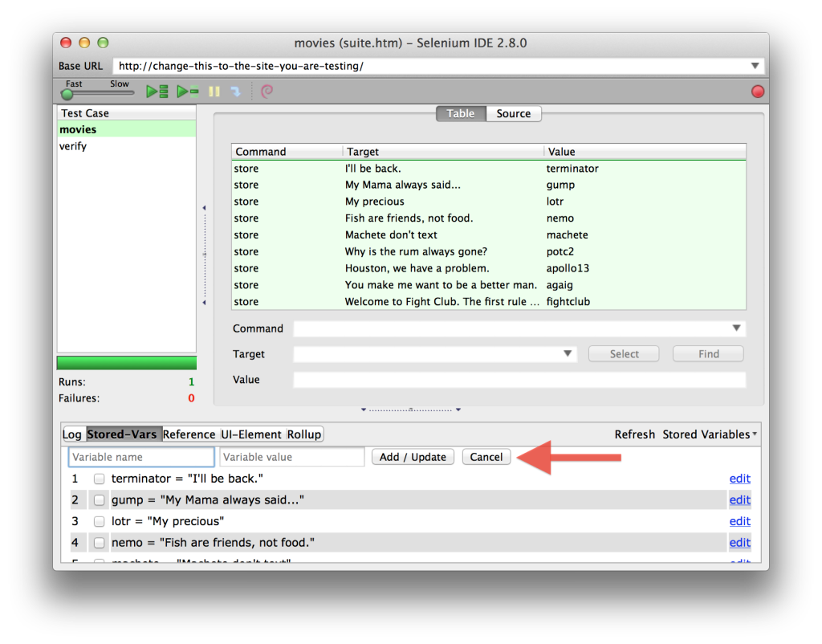Image resolution: width=822 pixels, height=644 pixels.
Task: Select the 'Houston, we have a problem.' row
Action: [x=489, y=268]
